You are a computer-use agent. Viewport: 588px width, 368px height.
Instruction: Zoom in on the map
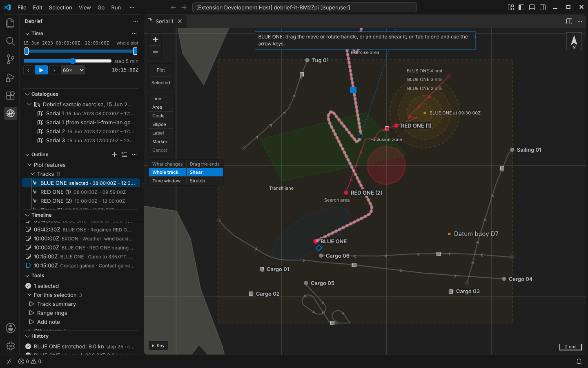(155, 39)
